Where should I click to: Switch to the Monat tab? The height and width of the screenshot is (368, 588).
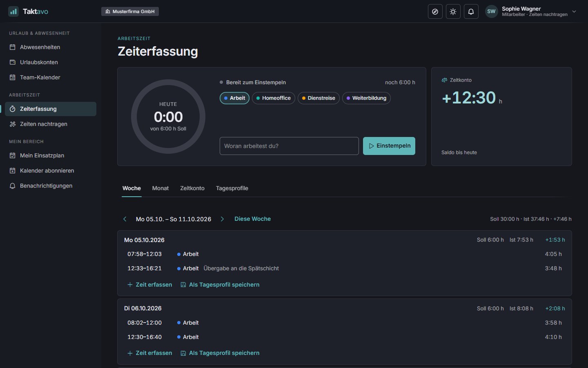point(160,188)
